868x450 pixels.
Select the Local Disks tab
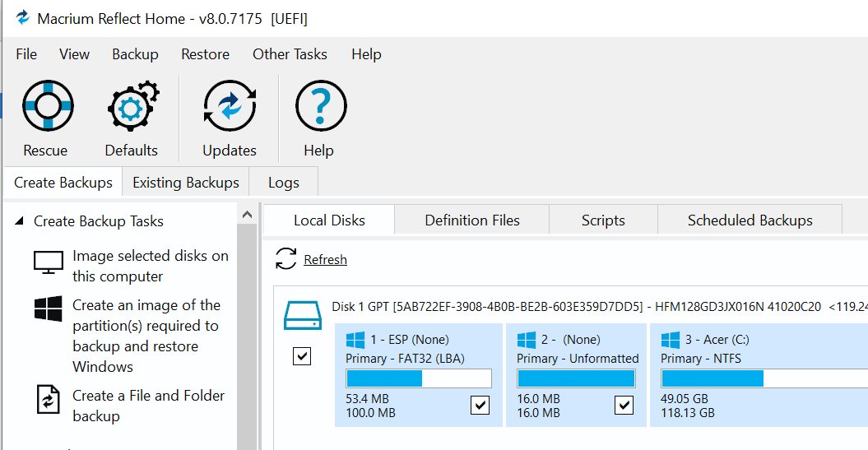coord(329,220)
